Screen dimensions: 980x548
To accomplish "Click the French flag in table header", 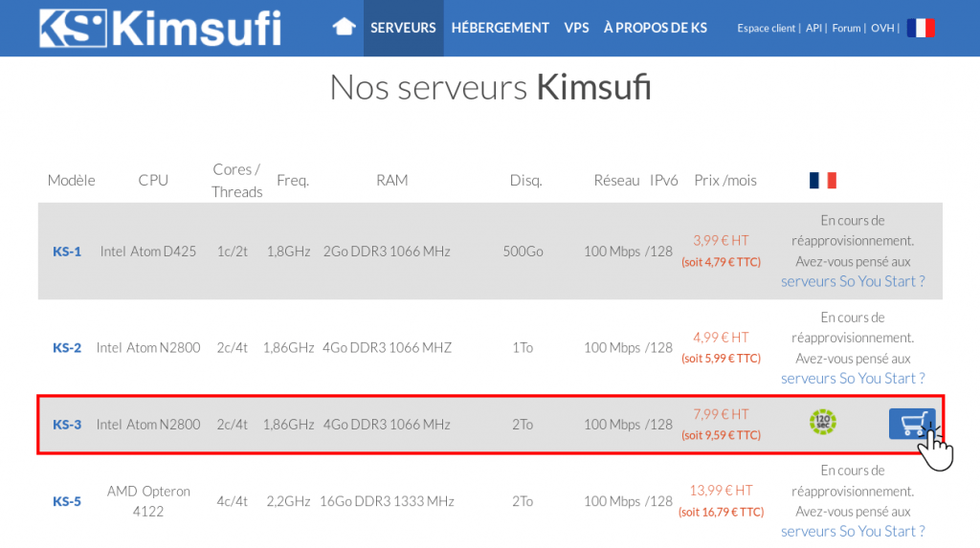I will coord(822,181).
